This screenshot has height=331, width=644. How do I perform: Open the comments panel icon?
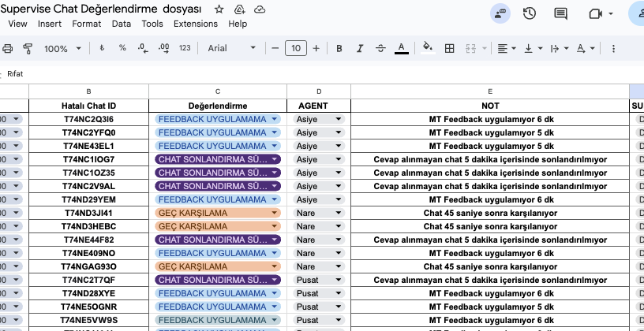click(x=560, y=13)
